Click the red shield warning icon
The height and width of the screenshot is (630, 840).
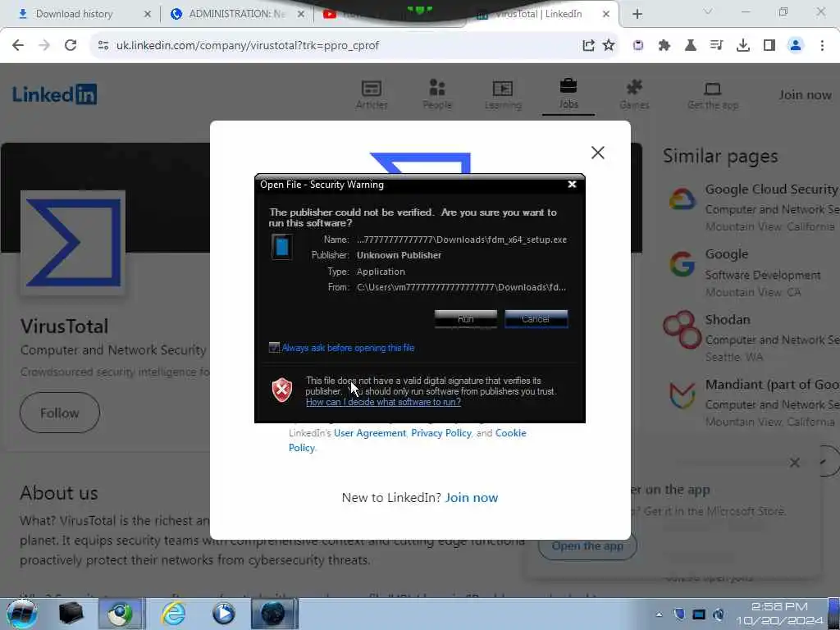click(x=282, y=390)
